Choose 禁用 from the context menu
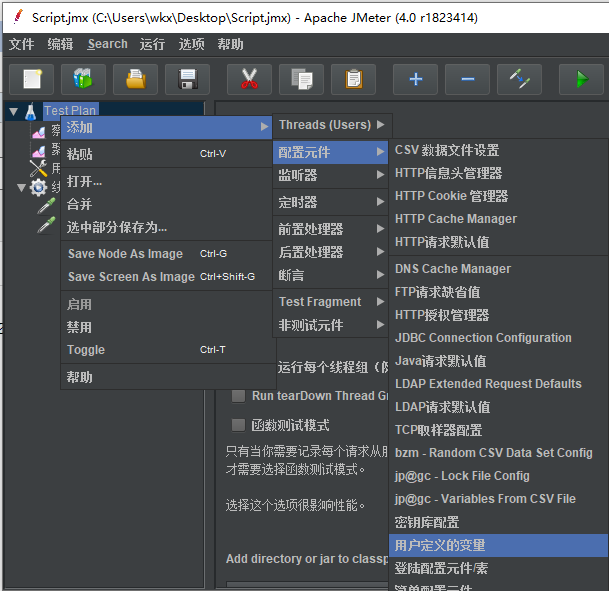Image resolution: width=609 pixels, height=591 pixels. (168, 327)
